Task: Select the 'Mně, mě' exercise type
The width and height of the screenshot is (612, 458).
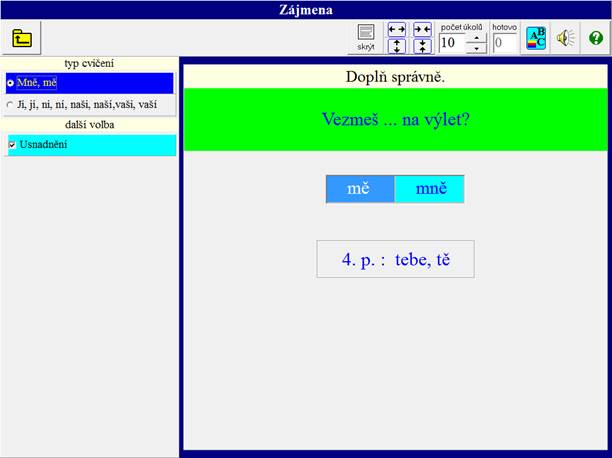Action: pos(89,83)
